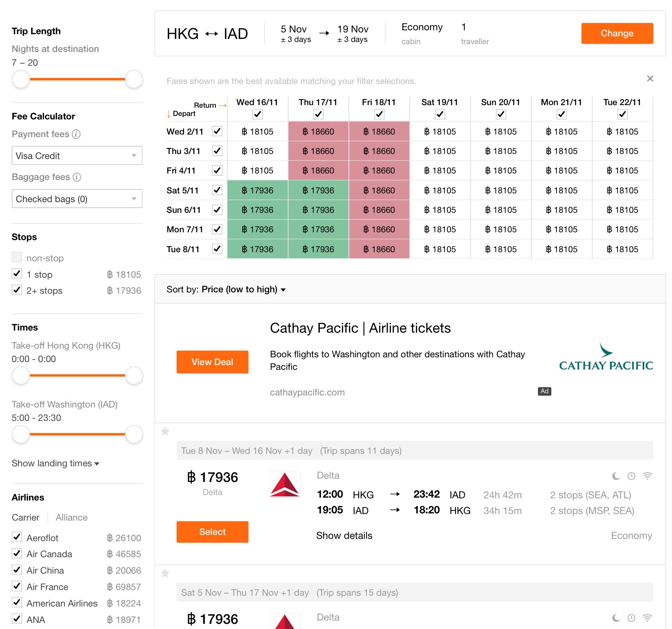Screen dimensions: 672x629
Task: Click Delta airline logo in first result
Action: tap(285, 485)
